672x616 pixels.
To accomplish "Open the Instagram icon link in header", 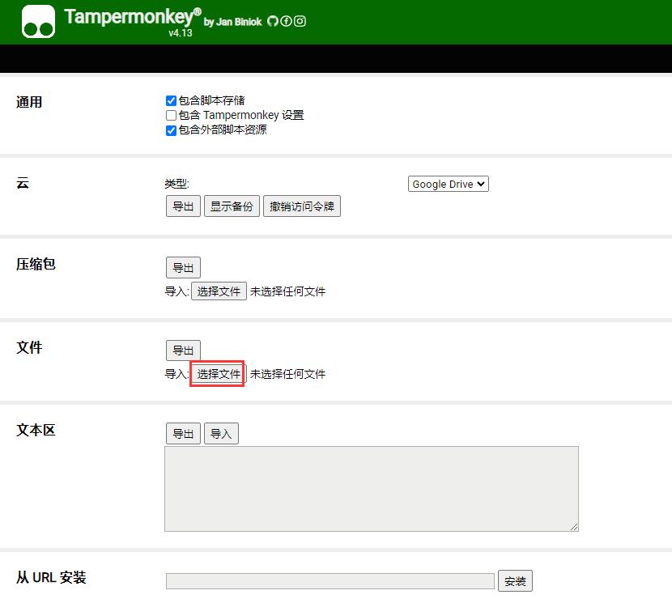I will [x=300, y=22].
